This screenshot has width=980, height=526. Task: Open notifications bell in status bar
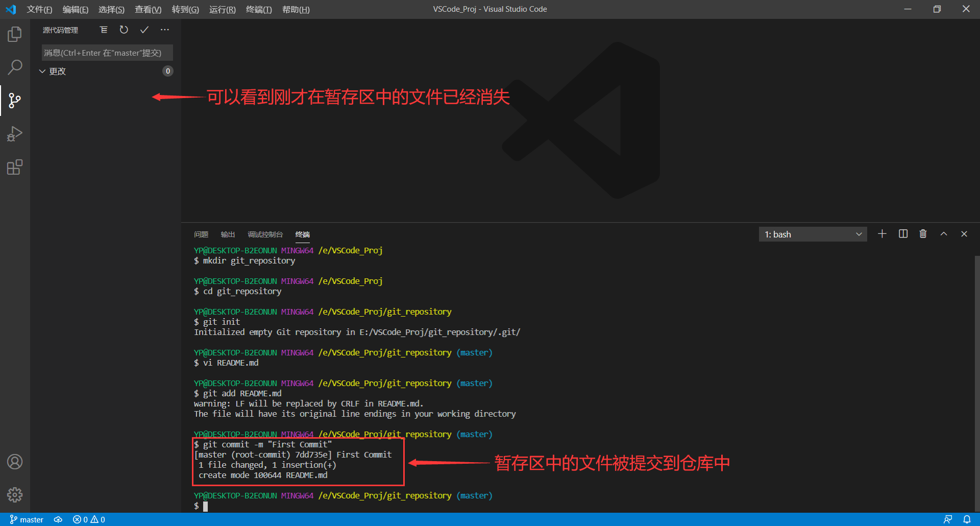click(967, 519)
